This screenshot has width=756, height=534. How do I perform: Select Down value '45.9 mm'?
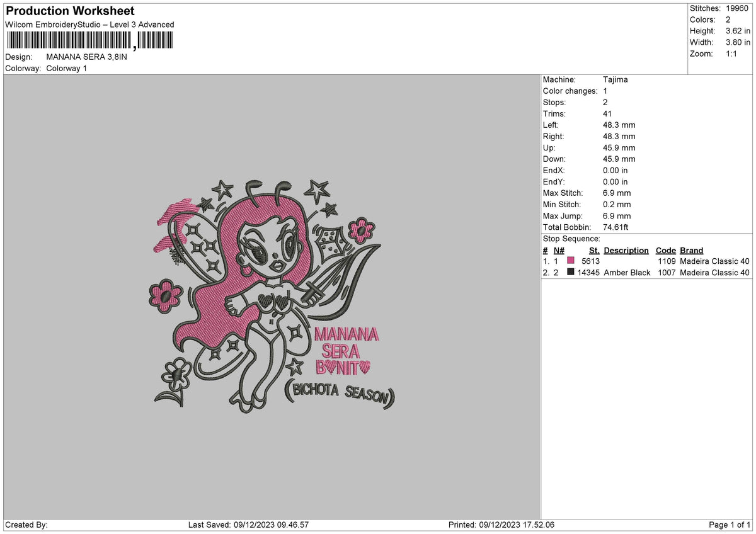click(619, 159)
